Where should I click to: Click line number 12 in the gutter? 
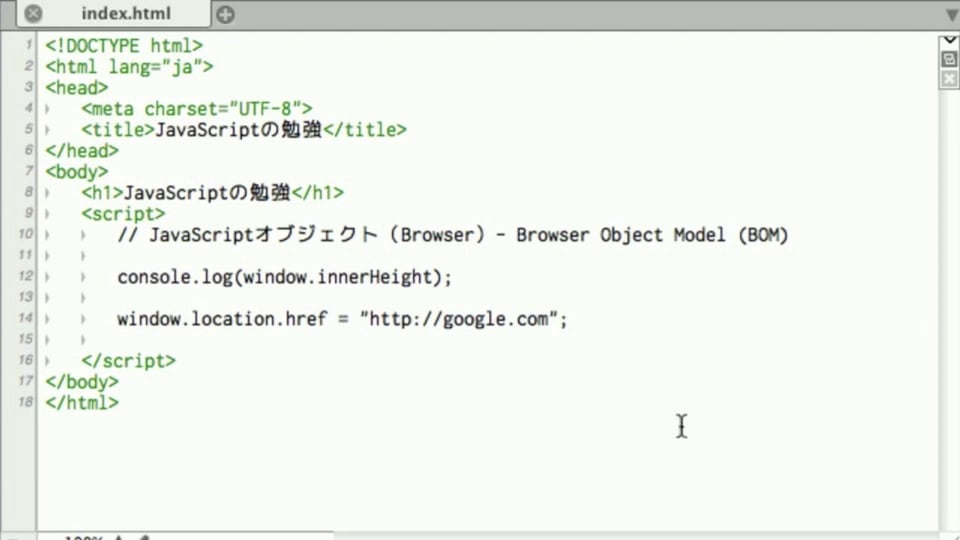[25, 276]
